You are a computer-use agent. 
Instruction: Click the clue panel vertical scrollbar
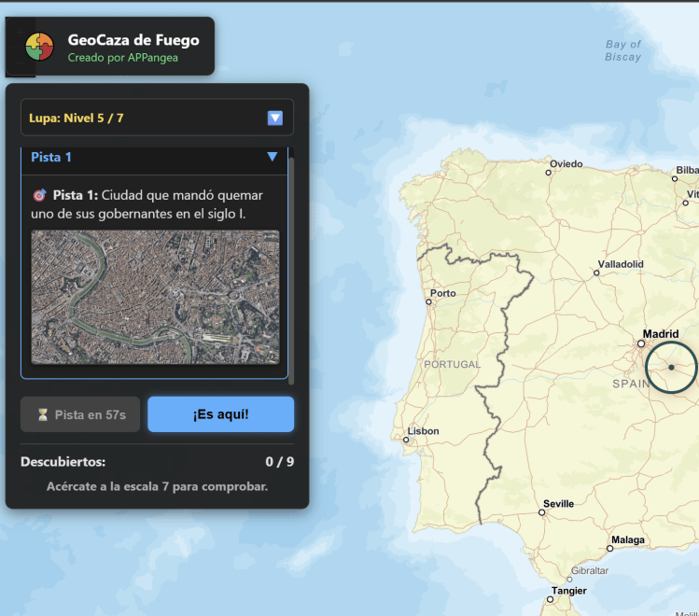click(x=291, y=271)
